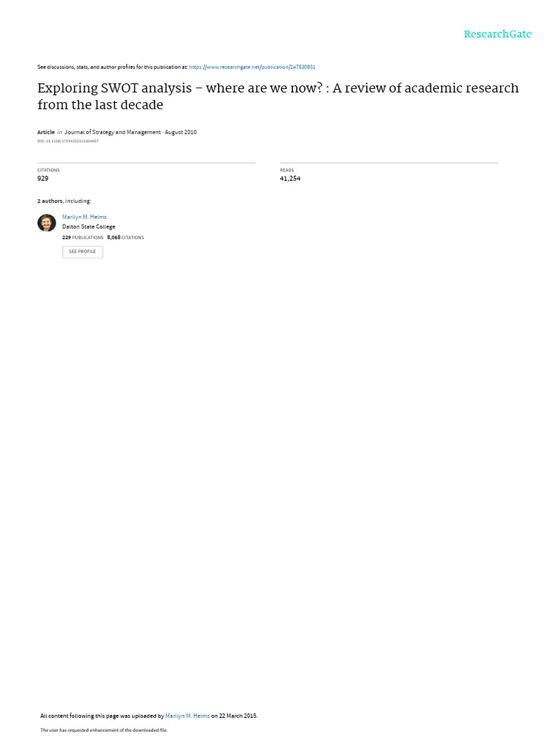Click the Journal of Strategy and Management name
This screenshot has width=560, height=747.
(112, 132)
